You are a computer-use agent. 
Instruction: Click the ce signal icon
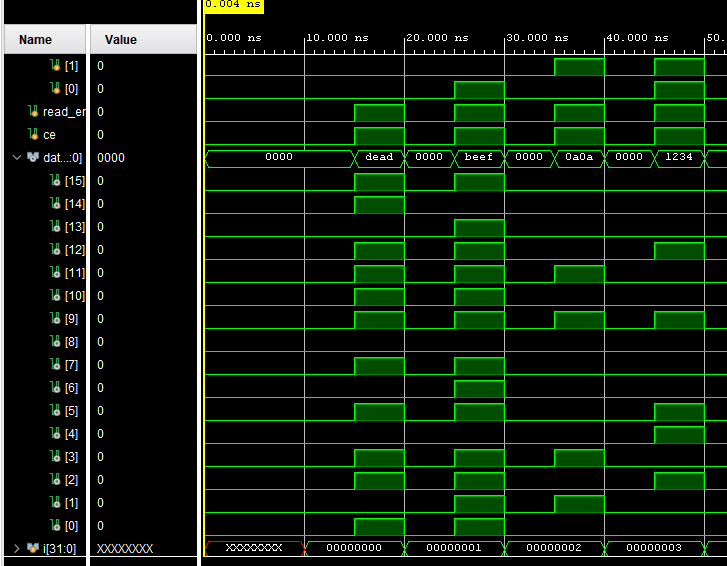pyautogui.click(x=33, y=135)
